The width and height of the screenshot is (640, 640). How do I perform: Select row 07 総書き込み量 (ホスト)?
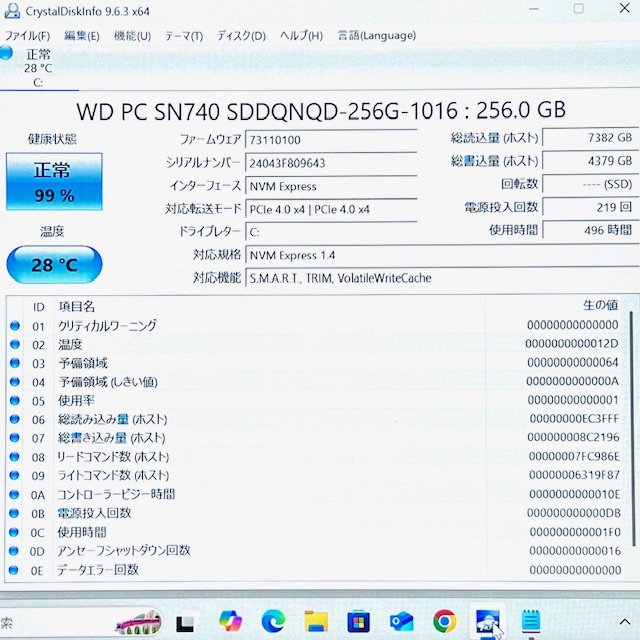click(x=314, y=438)
